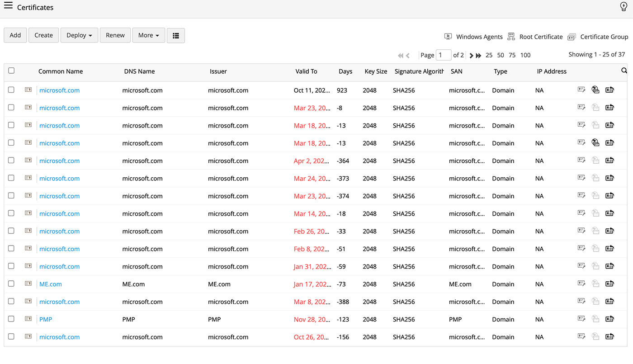Click the Windows Agents monitor icon
Viewport: 633px width, 364px height.
pos(448,37)
